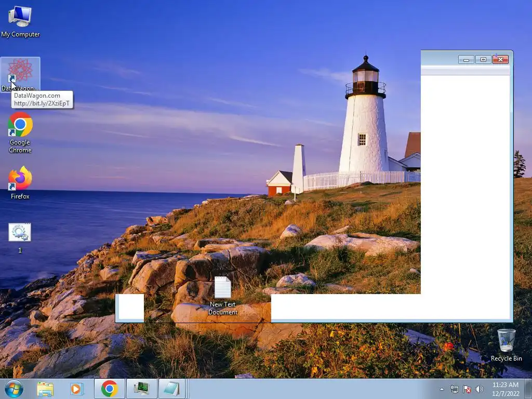Open the volume speaker tray icon
Image resolution: width=532 pixels, height=399 pixels.
(480, 389)
